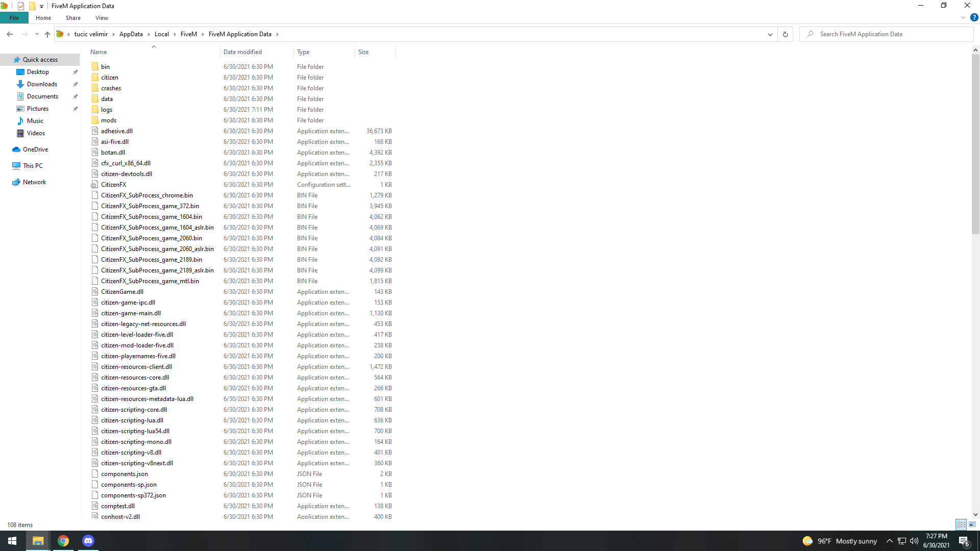Open Customize Quick Access Toolbar dropdown
The width and height of the screenshot is (980, 551).
tap(41, 6)
